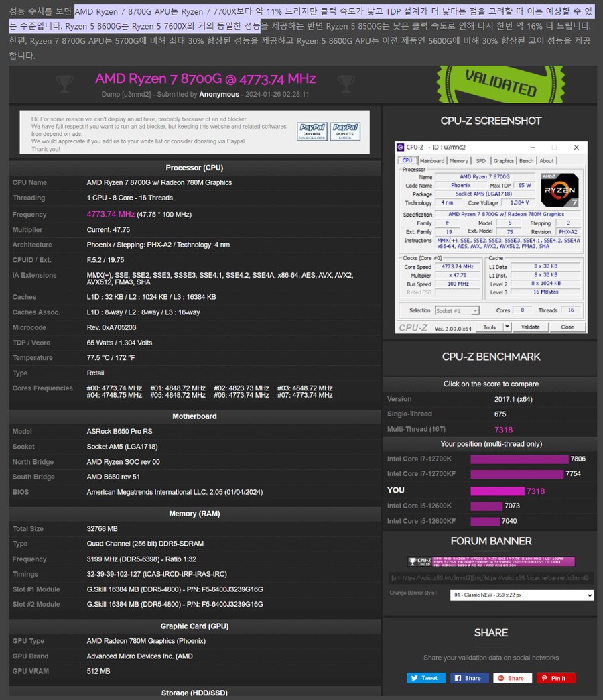The image size is (603, 700).
Task: Click the 77.5 °C / 172 °F temperature value
Action: tap(111, 358)
